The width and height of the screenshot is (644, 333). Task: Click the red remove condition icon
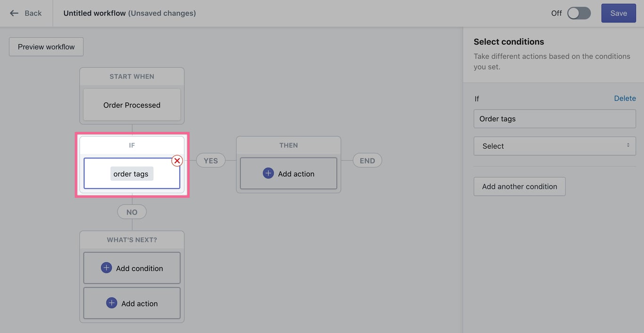[x=177, y=161]
